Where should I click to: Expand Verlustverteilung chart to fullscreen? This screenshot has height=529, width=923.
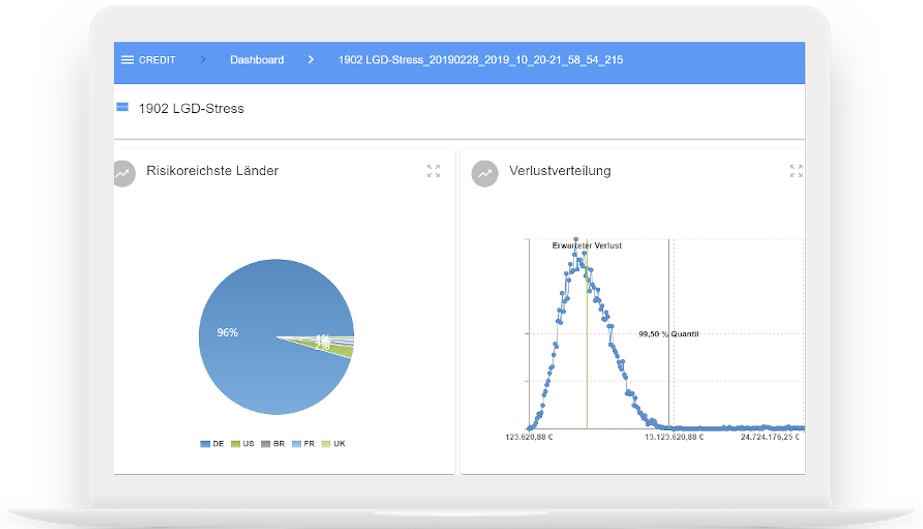[x=796, y=171]
